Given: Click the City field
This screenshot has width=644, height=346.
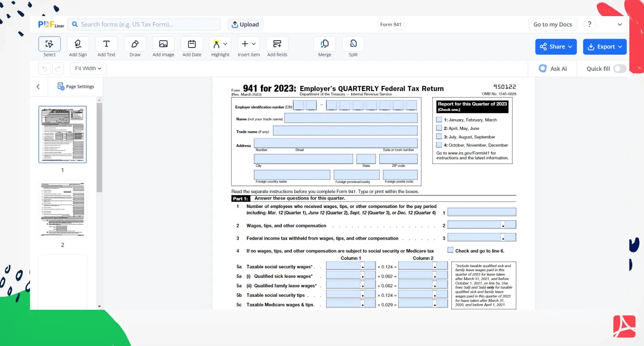Looking at the screenshot, I should [303, 159].
